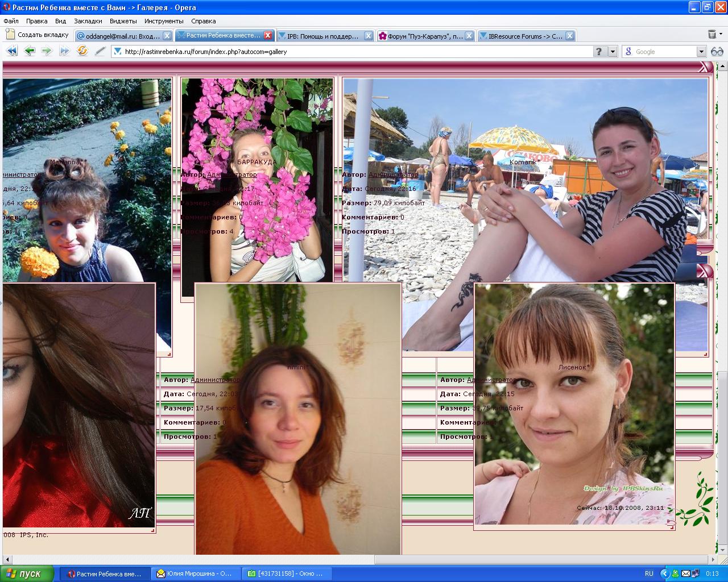Screen dimensions: 728x582
Task: Open the Инструменты menu
Action: (164, 21)
